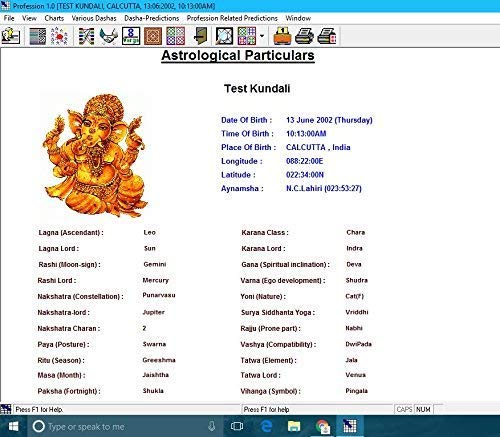Viewport: 500px width, 437px height.
Task: Click the striped table data toolbar icon
Action: click(38, 36)
